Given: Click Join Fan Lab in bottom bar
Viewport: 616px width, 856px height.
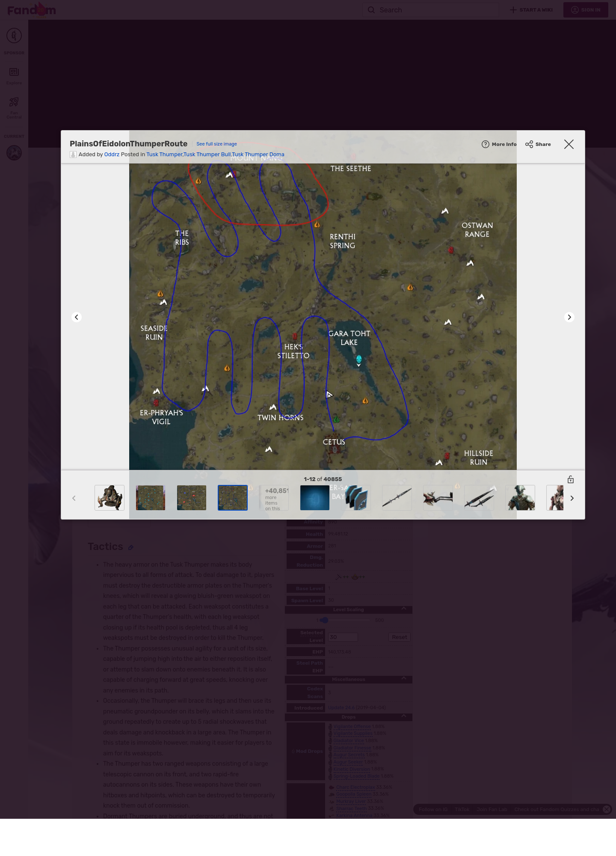Looking at the screenshot, I should (492, 809).
